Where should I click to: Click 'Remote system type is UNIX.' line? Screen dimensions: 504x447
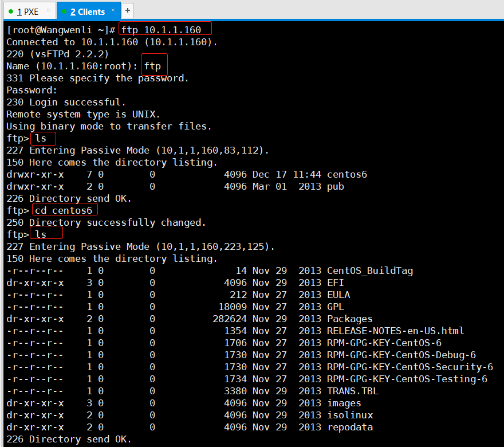83,114
